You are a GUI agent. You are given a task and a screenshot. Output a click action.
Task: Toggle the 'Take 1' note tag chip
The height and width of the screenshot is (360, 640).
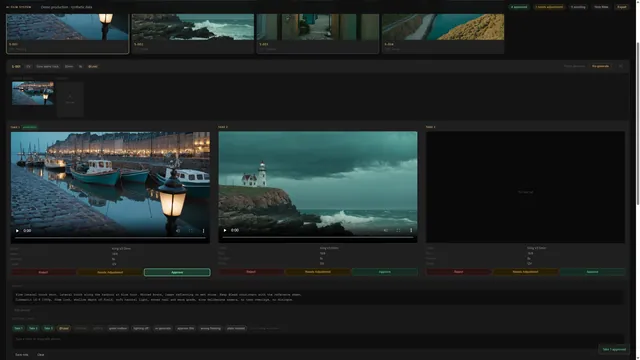18,328
